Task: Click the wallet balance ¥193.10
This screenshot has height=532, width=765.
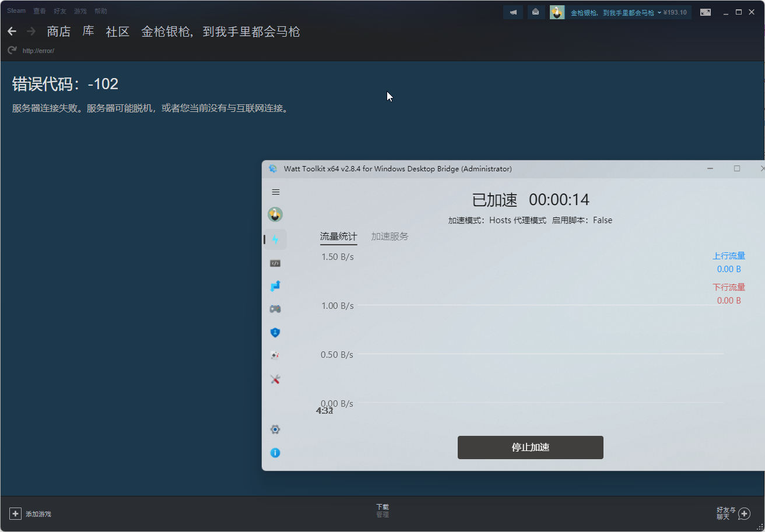Action: tap(675, 12)
